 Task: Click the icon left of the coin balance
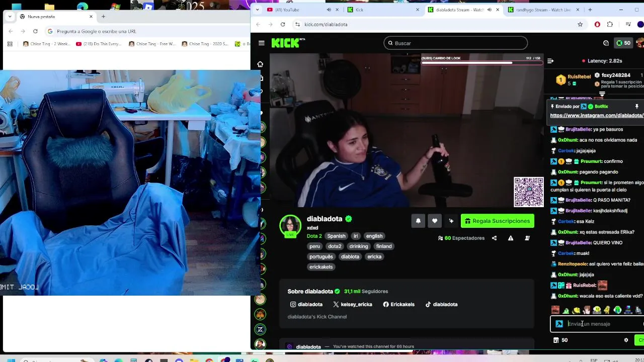tap(606, 43)
